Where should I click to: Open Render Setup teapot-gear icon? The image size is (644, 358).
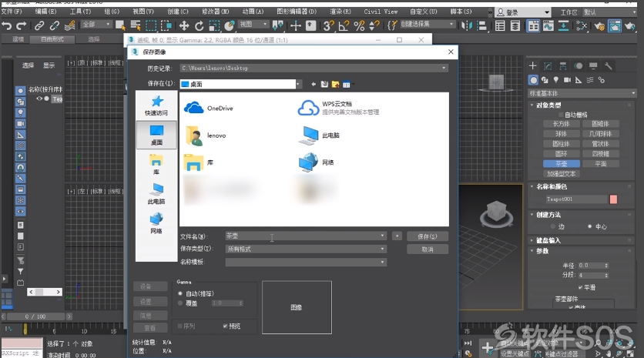599,26
